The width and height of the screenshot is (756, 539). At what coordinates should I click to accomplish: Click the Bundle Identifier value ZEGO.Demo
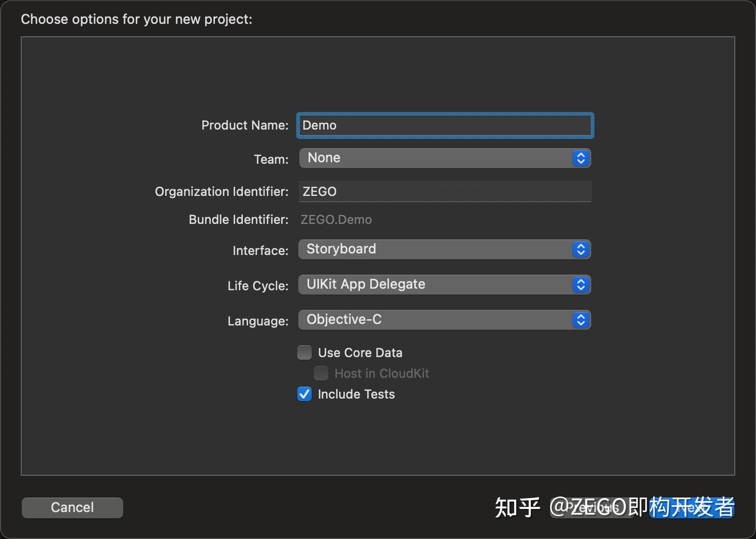pos(336,219)
